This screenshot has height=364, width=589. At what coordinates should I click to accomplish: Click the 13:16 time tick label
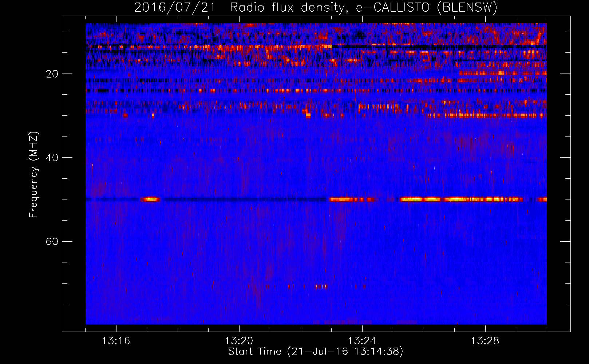(x=116, y=341)
